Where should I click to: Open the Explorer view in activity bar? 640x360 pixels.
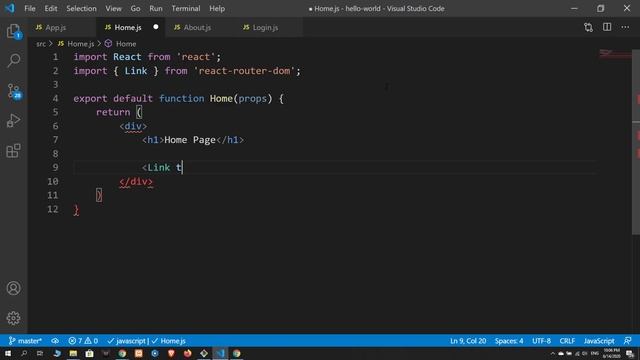[x=13, y=31]
